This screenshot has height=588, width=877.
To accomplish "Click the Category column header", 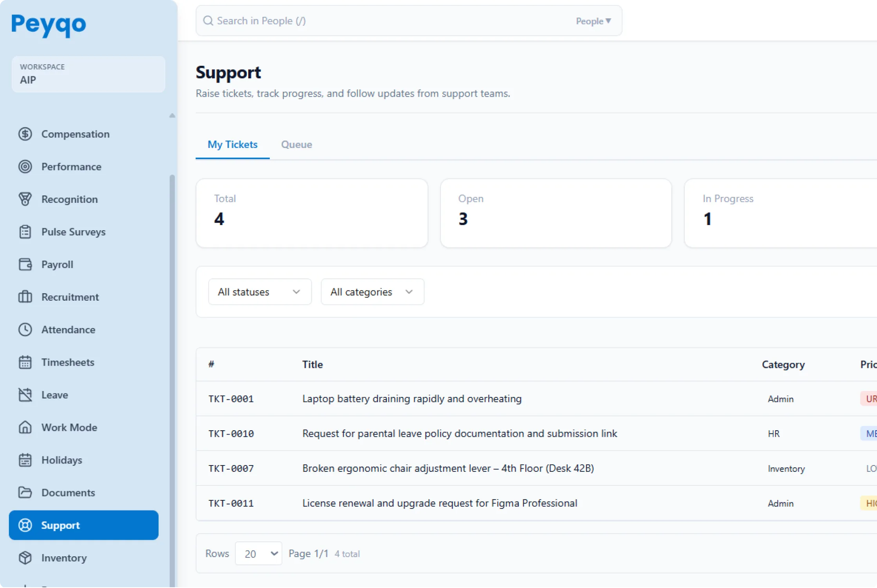I will coord(783,364).
